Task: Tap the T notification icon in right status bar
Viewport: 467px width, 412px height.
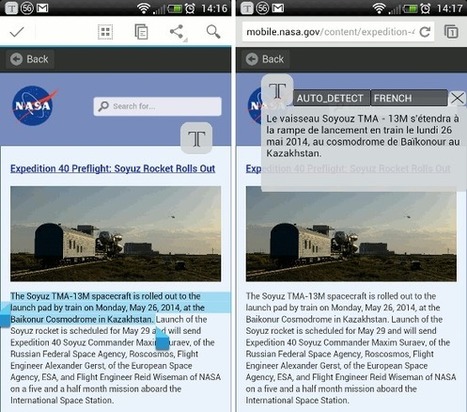Action: click(x=247, y=8)
